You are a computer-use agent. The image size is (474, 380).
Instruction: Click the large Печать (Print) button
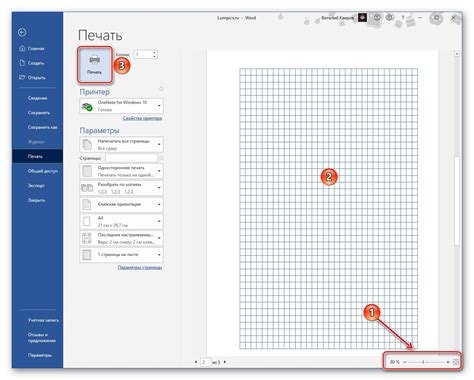95,65
